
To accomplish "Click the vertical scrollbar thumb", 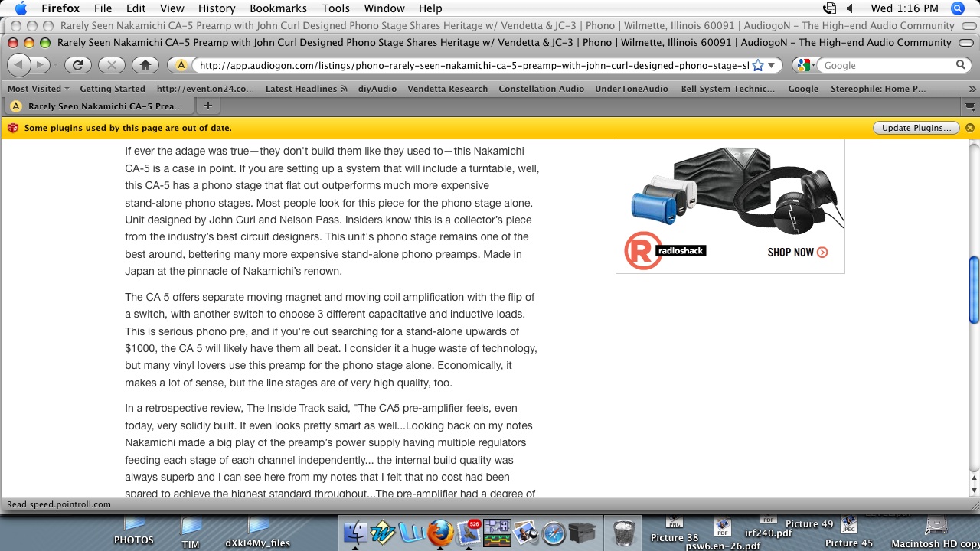I will tap(974, 289).
